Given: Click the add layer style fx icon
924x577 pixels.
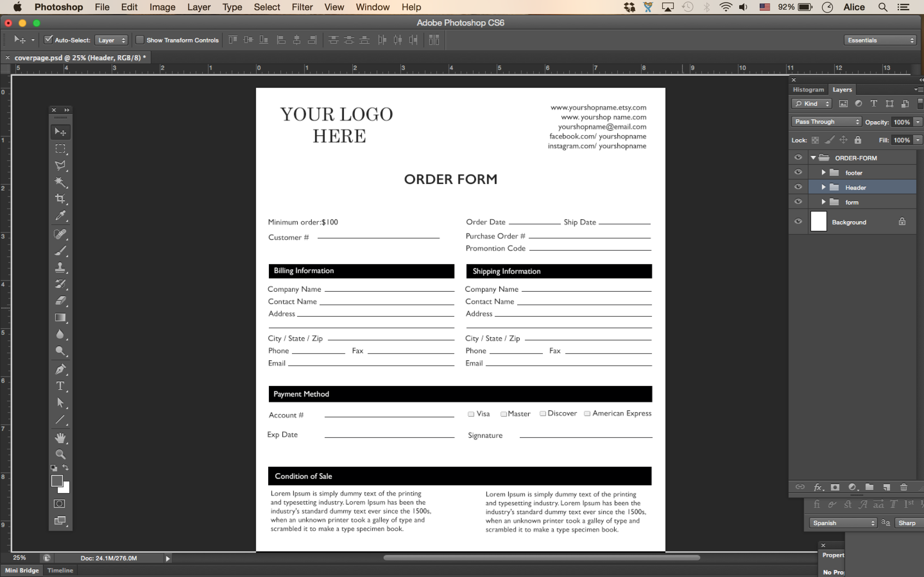Looking at the screenshot, I should pos(818,487).
